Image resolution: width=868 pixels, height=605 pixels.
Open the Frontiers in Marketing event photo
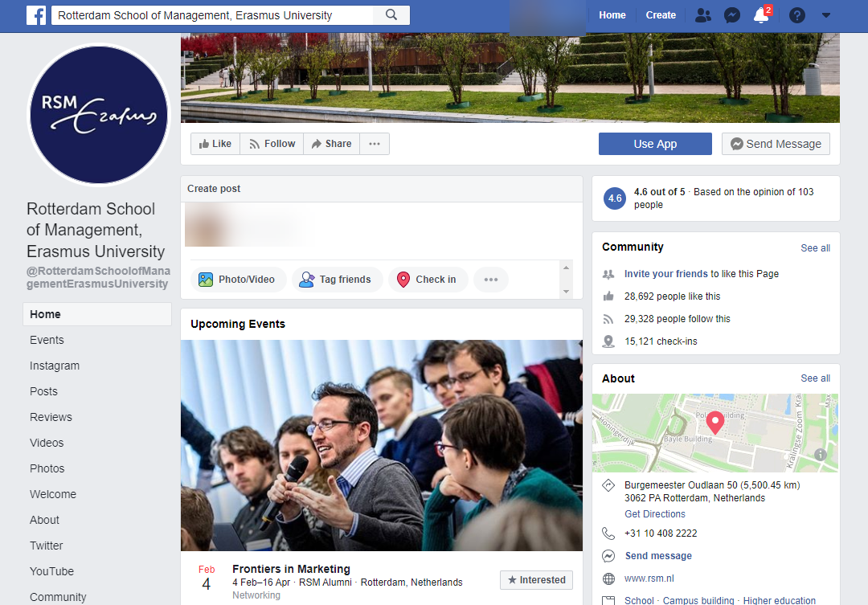point(381,445)
